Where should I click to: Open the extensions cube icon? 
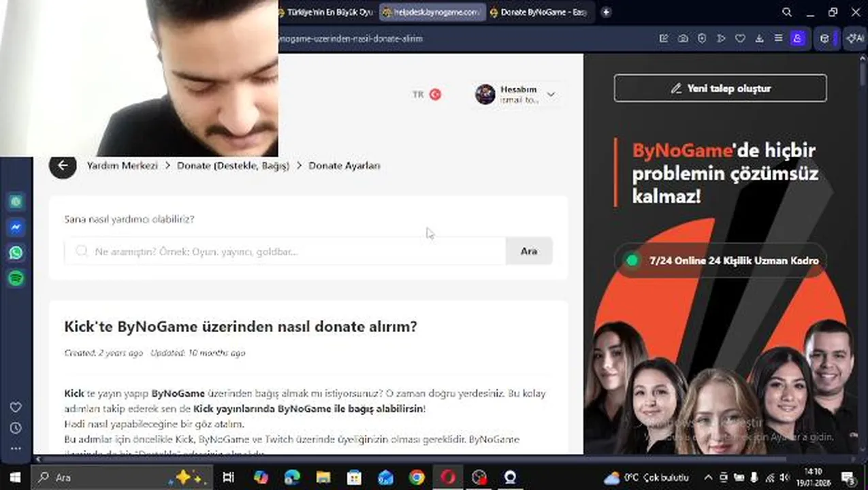[824, 39]
